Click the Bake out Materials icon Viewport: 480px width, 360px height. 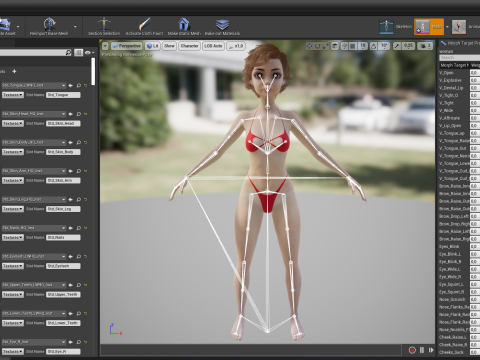coord(222,24)
